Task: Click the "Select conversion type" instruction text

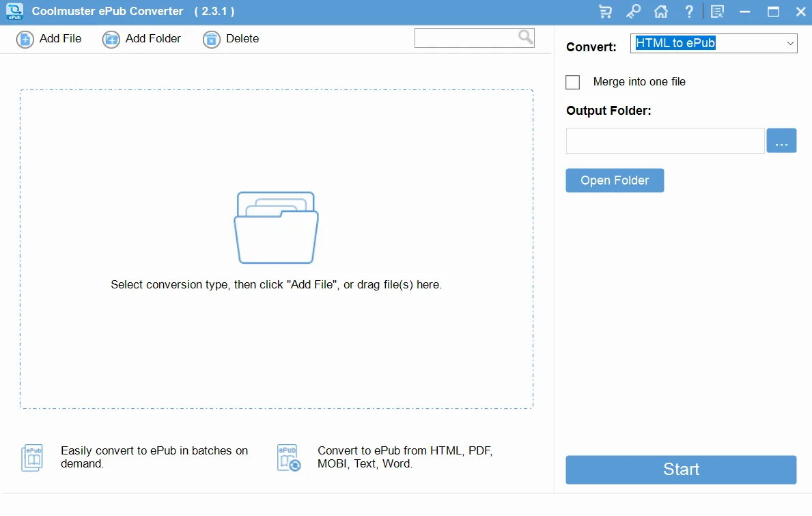Action: tap(276, 285)
